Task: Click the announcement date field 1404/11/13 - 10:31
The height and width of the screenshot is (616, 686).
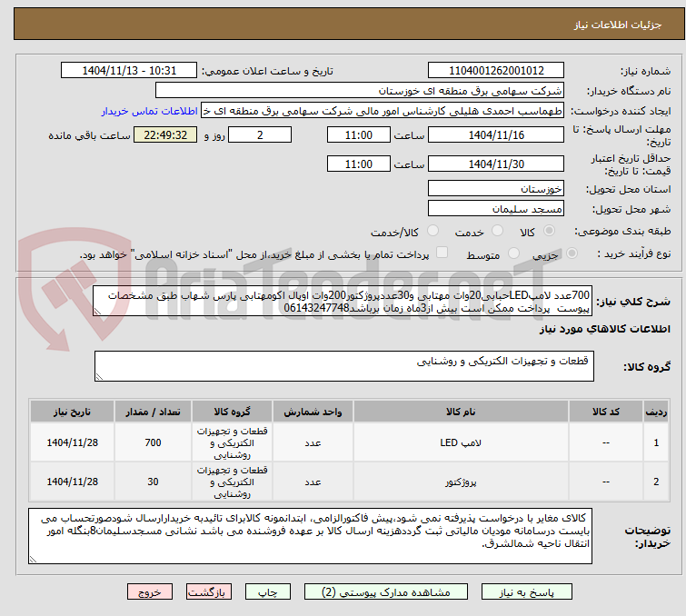Action: click(x=129, y=71)
